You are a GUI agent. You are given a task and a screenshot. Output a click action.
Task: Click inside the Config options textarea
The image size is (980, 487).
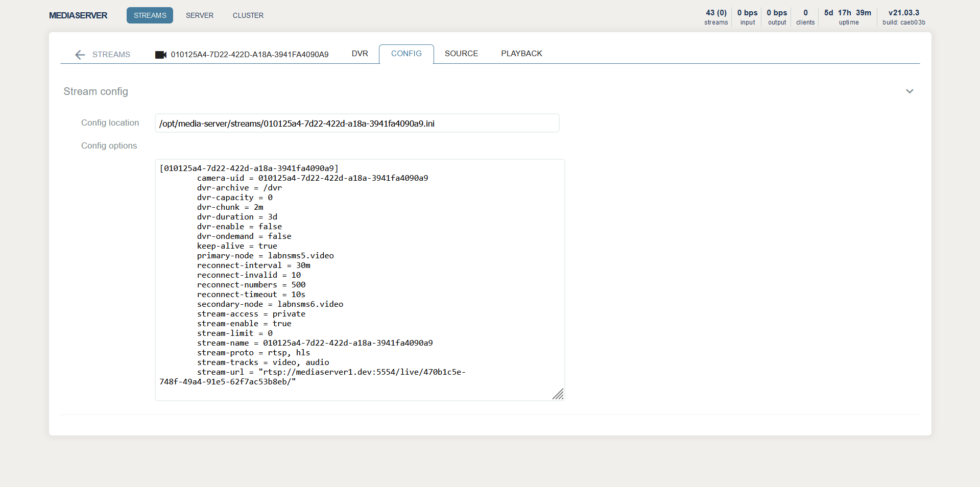360,280
